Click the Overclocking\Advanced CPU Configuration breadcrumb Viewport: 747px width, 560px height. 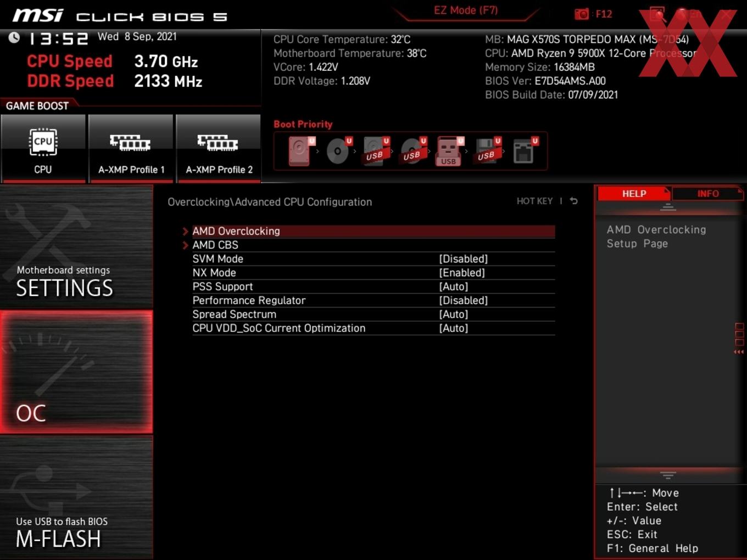coord(270,201)
